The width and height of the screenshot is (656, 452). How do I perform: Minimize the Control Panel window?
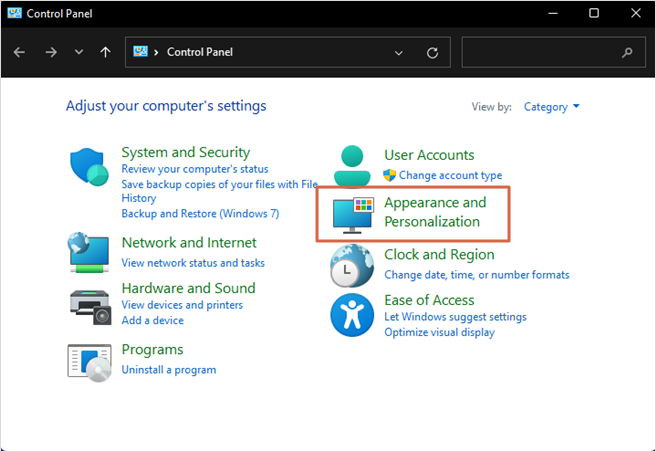click(x=553, y=13)
